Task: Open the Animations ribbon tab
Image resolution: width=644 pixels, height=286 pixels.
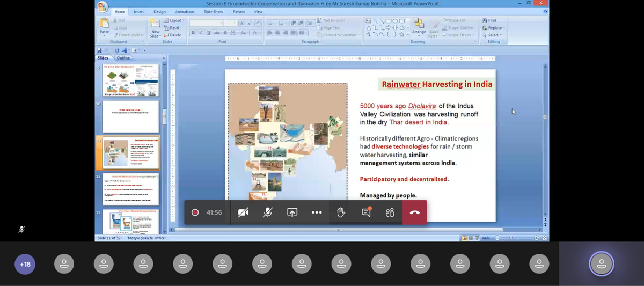Action: click(x=185, y=12)
